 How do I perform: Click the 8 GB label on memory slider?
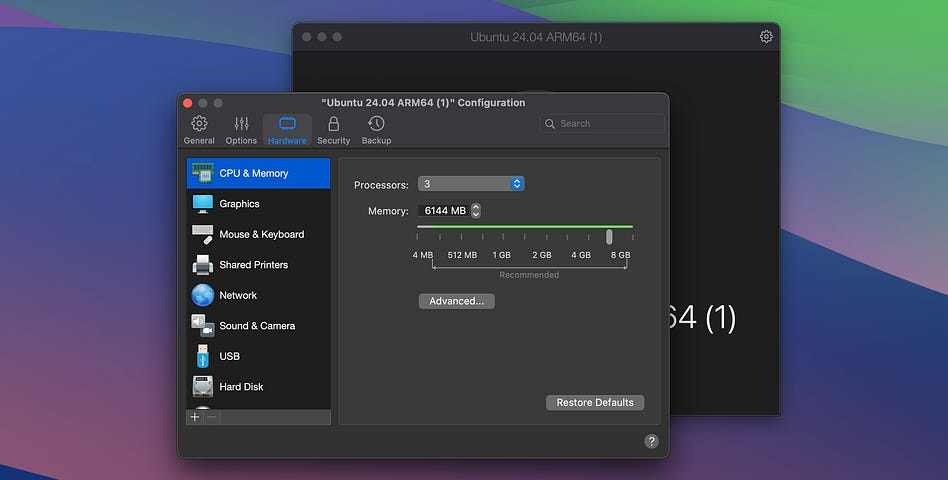[620, 255]
